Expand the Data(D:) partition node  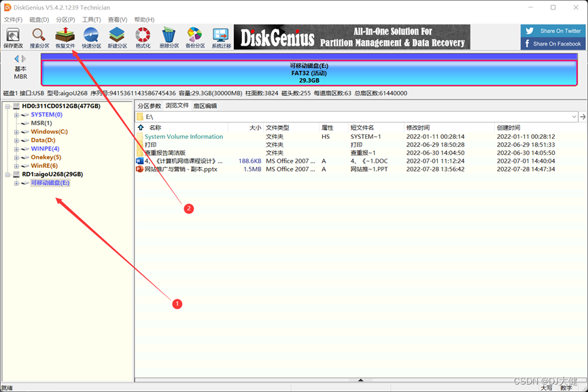pos(16,140)
